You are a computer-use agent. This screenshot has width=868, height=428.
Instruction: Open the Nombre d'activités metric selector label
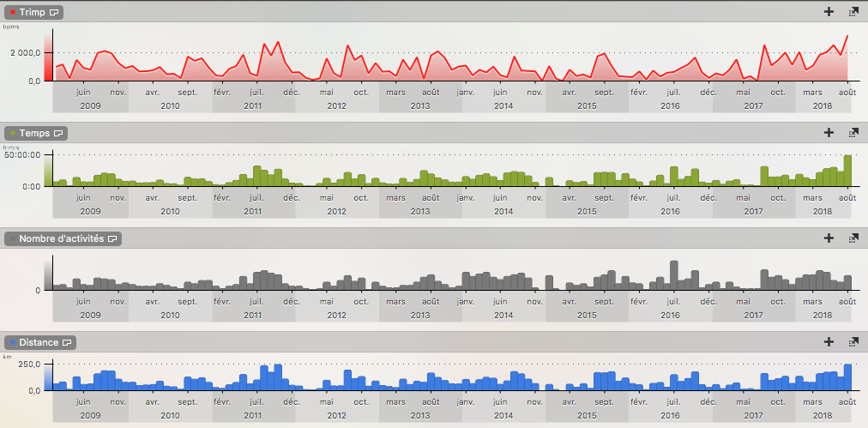[x=61, y=238]
